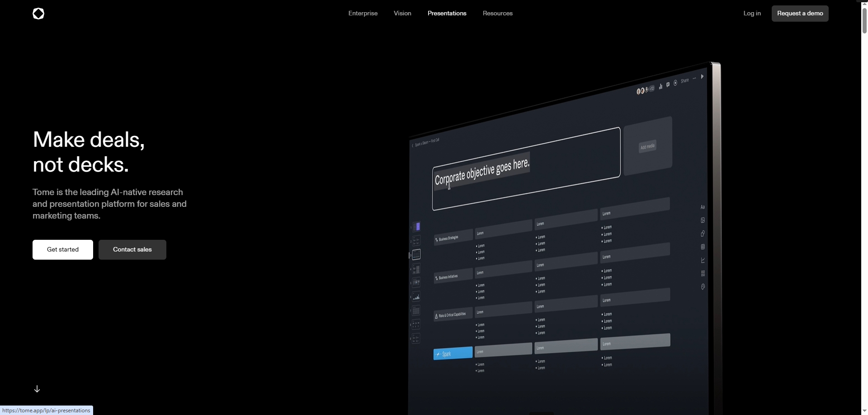Open the Enterprise menu item

363,14
